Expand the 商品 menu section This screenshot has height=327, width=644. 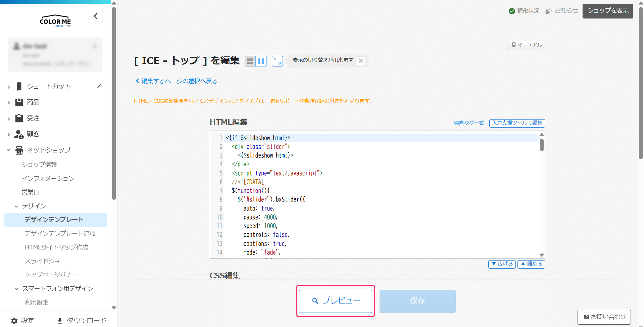coord(33,102)
